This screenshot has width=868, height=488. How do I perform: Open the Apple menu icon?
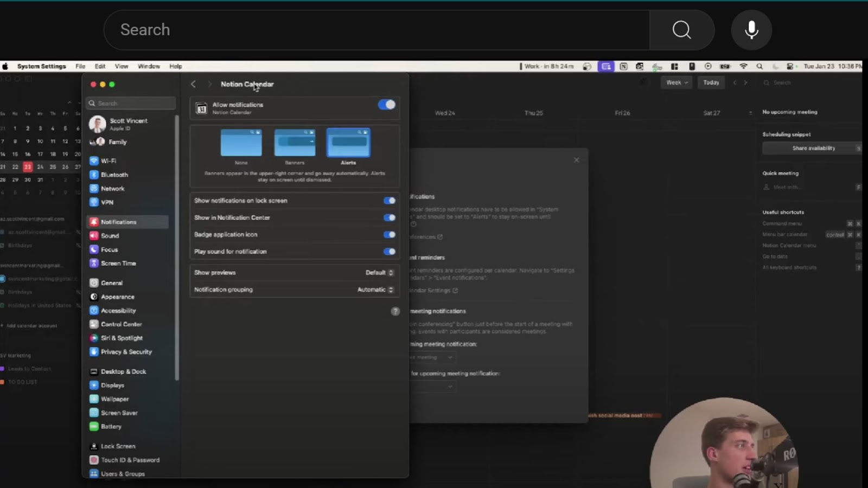coord(5,66)
